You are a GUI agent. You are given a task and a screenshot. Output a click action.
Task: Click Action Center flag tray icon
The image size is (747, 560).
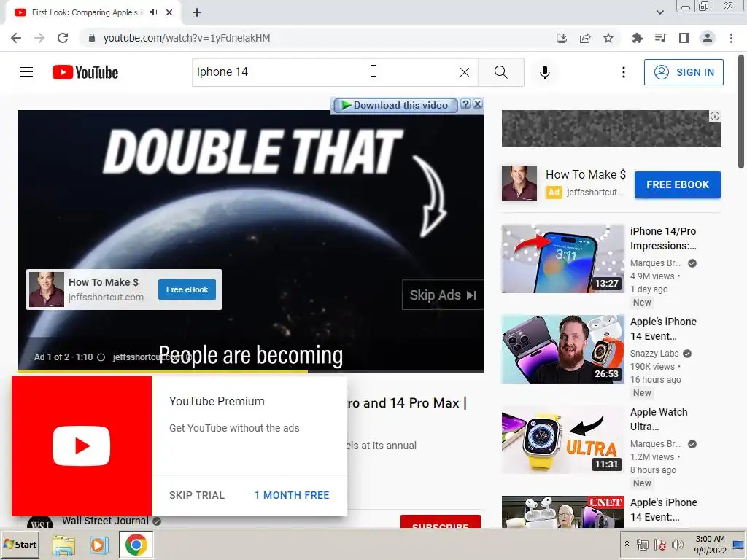point(659,545)
